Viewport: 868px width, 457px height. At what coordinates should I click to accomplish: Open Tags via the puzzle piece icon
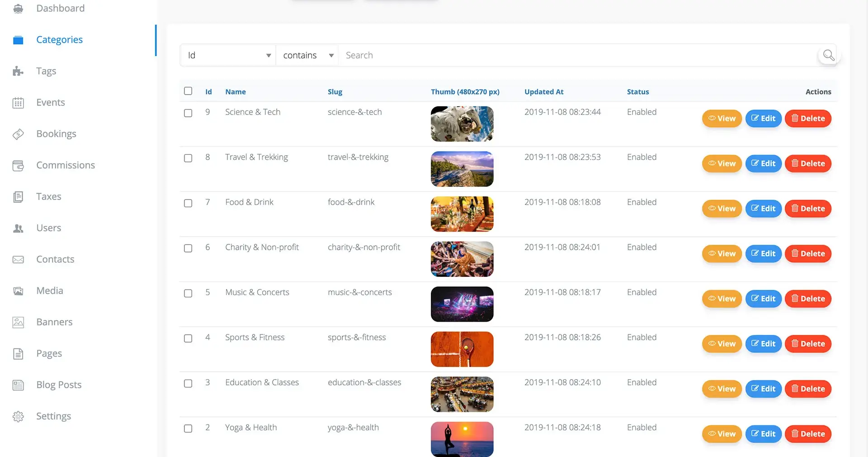tap(18, 71)
